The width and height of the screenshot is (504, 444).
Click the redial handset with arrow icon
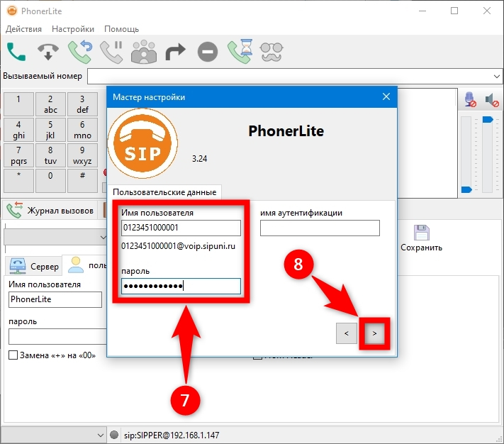click(x=80, y=52)
